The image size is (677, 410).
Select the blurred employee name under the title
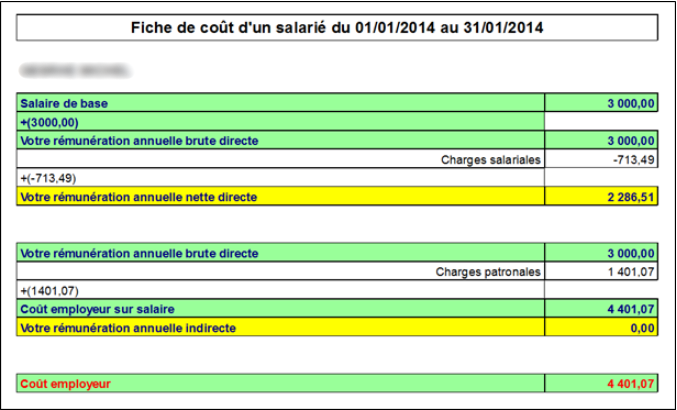click(x=74, y=71)
